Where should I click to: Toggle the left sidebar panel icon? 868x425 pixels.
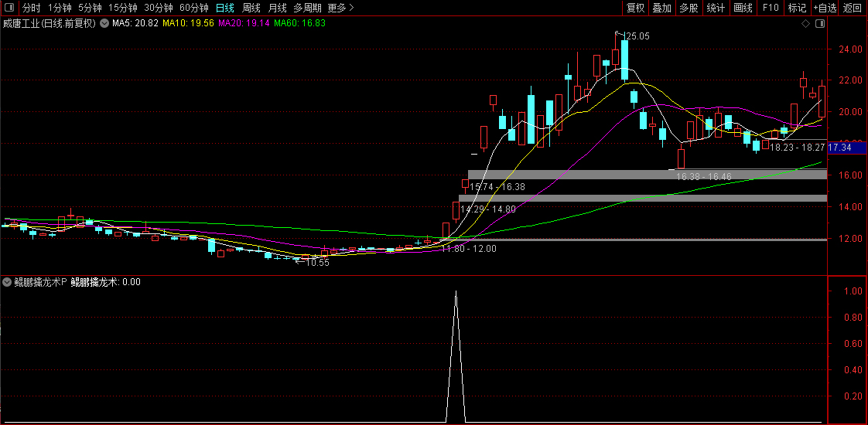click(x=9, y=8)
